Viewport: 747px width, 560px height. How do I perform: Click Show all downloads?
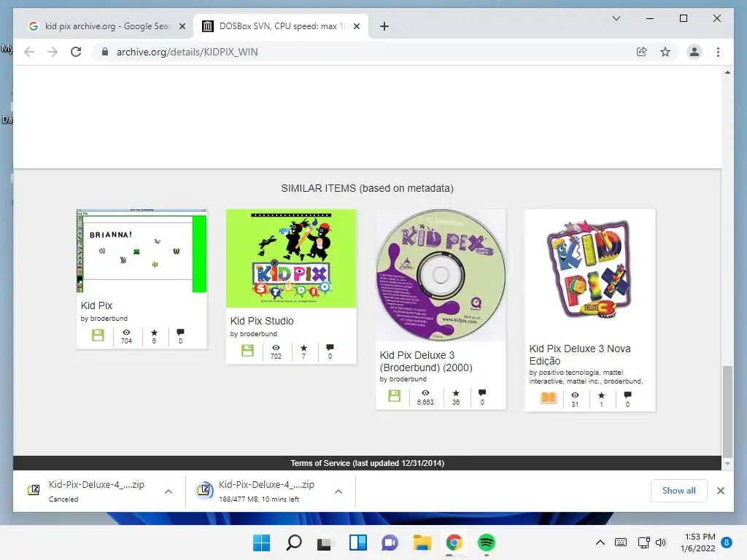pyautogui.click(x=679, y=491)
